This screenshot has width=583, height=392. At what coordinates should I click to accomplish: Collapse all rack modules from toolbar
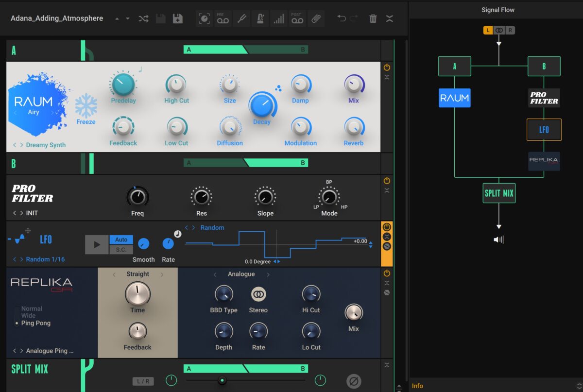click(x=390, y=19)
